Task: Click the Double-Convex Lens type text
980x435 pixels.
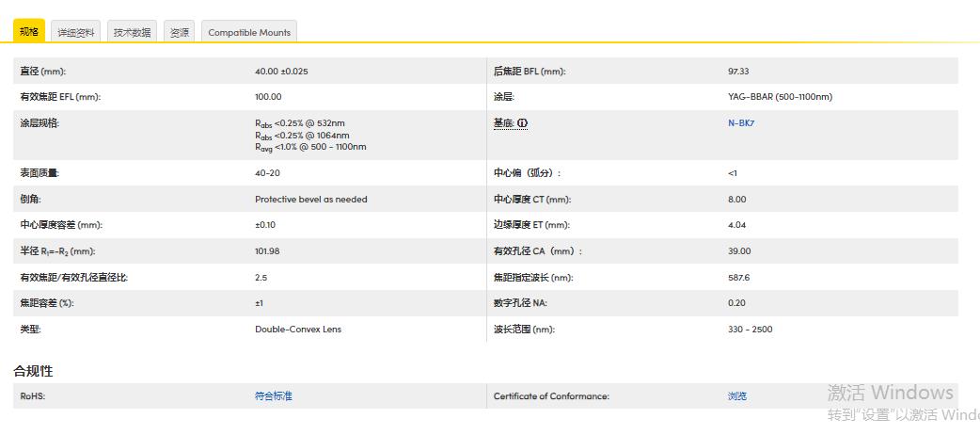Action: (298, 330)
